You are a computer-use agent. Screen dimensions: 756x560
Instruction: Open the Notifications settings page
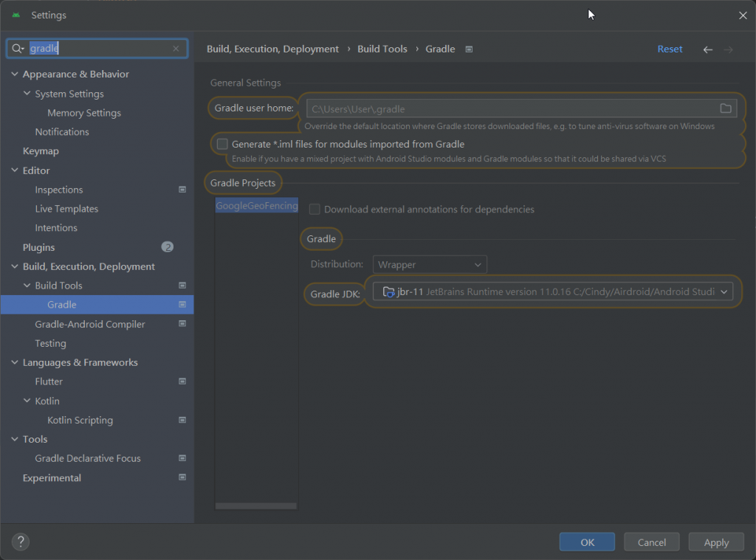tap(62, 131)
